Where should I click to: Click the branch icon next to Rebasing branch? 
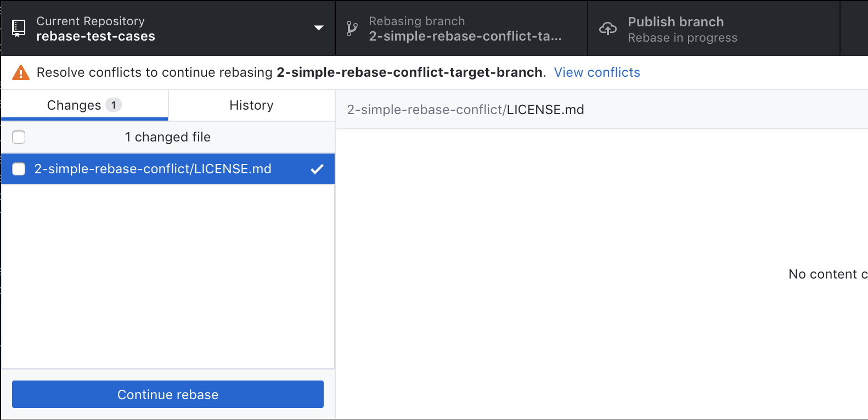pos(352,27)
